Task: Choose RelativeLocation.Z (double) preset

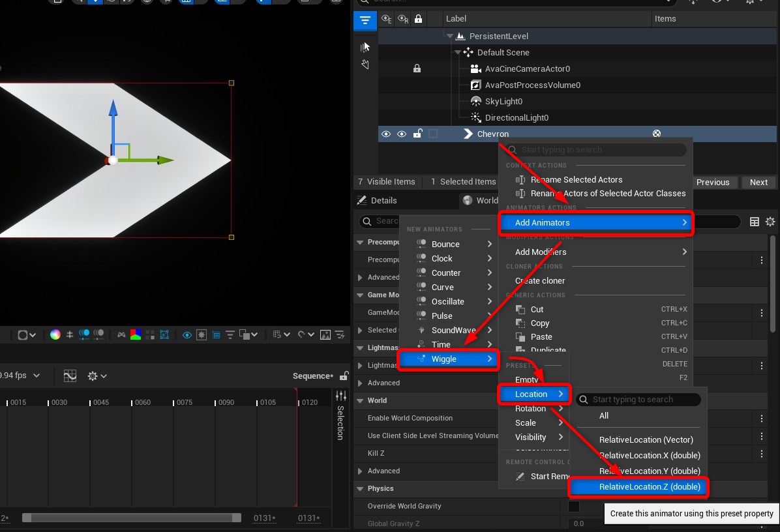Action: [638, 487]
